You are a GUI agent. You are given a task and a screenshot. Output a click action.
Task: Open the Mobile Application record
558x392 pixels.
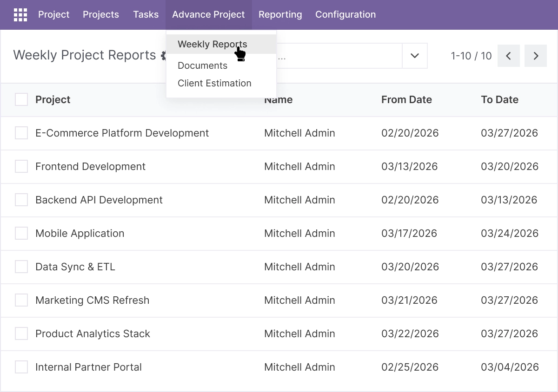click(x=80, y=233)
